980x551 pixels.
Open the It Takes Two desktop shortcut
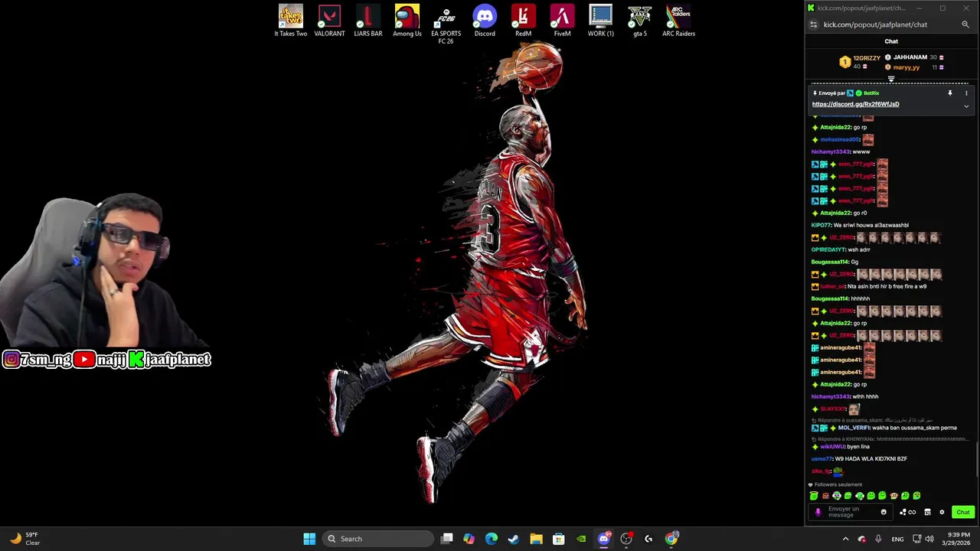291,21
